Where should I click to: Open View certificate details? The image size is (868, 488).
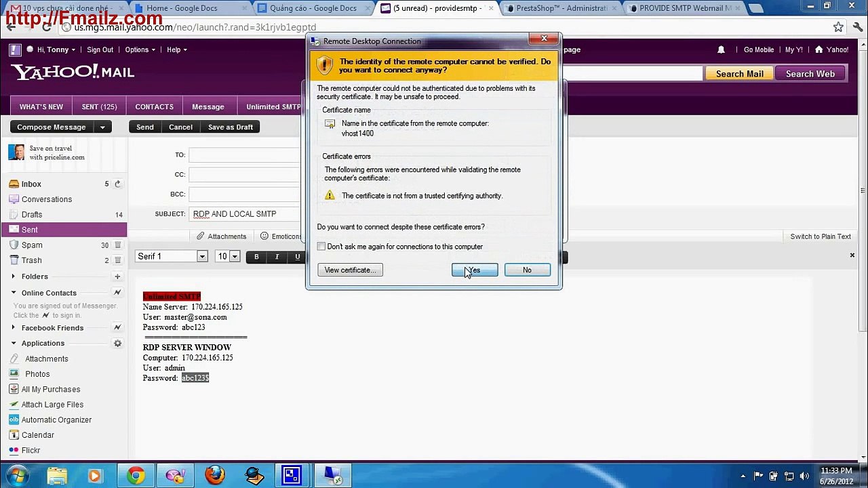click(350, 270)
